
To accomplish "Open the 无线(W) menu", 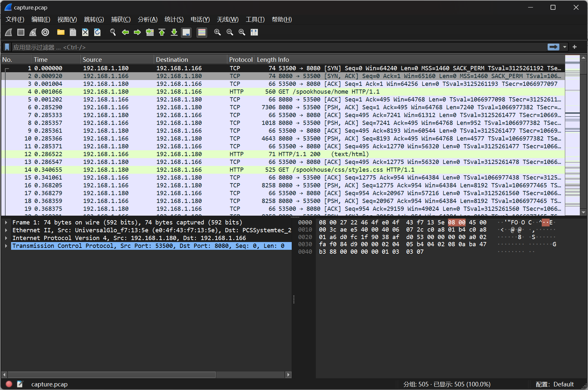I will click(x=228, y=20).
